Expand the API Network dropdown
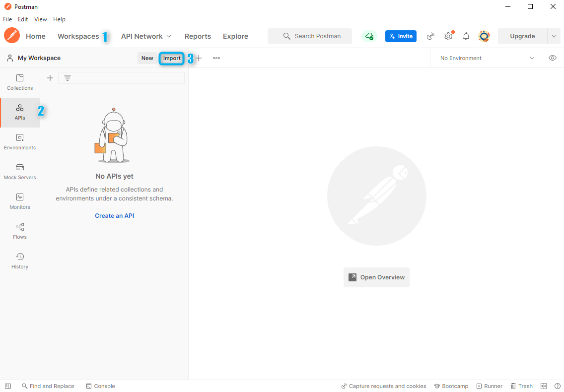The width and height of the screenshot is (564, 392). pos(146,36)
